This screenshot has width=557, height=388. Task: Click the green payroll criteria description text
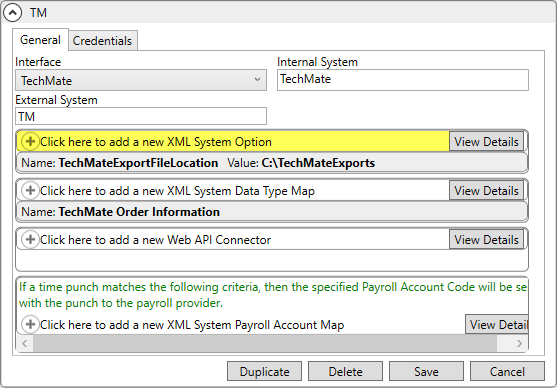point(273,295)
